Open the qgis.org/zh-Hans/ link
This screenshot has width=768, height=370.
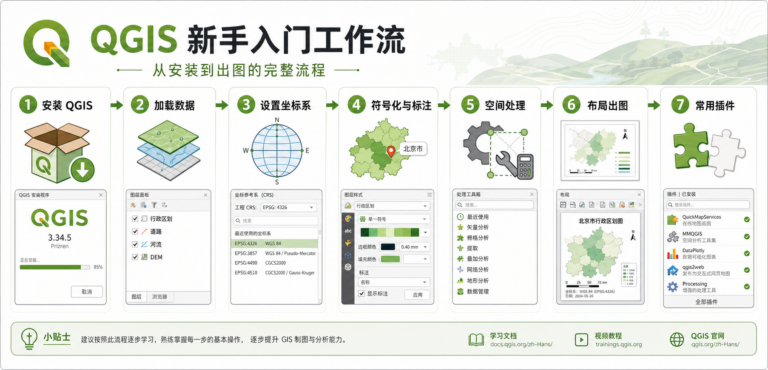(x=716, y=345)
